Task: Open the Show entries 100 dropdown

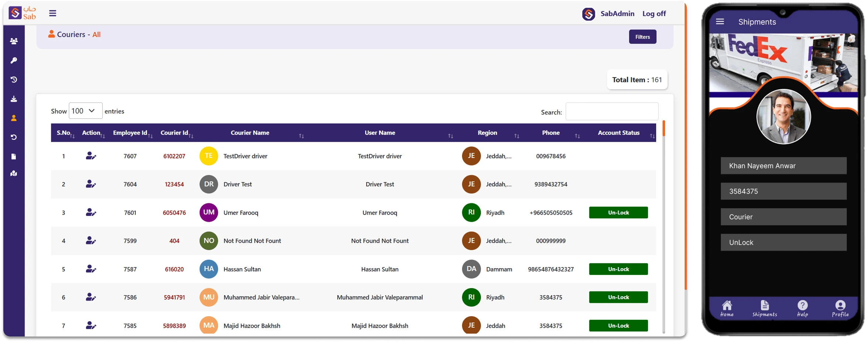Action: [85, 111]
